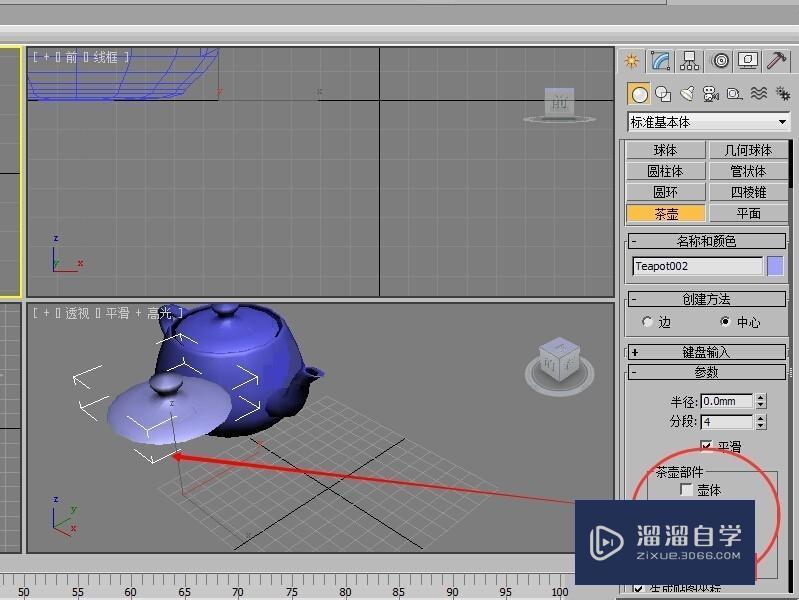Click the 半径 value field

[x=727, y=401]
